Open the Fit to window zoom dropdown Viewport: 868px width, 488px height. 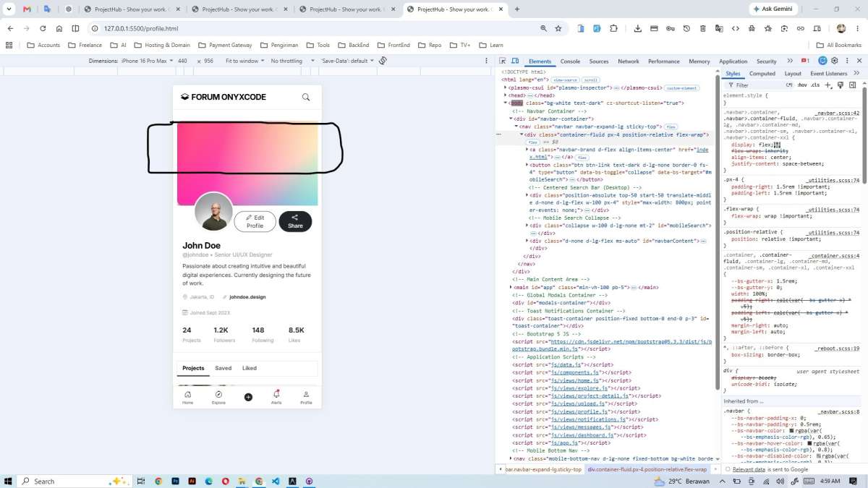point(245,61)
